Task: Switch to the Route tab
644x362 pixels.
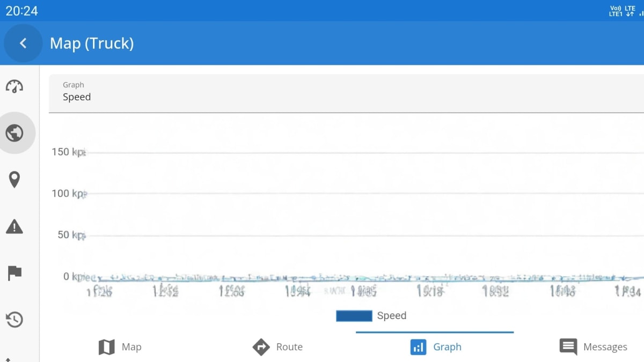Action: point(277,347)
